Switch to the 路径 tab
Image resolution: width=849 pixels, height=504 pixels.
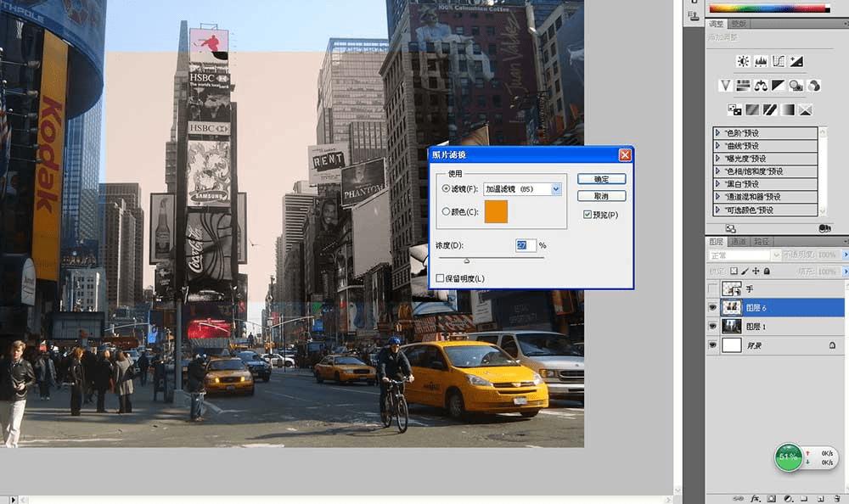tap(762, 242)
